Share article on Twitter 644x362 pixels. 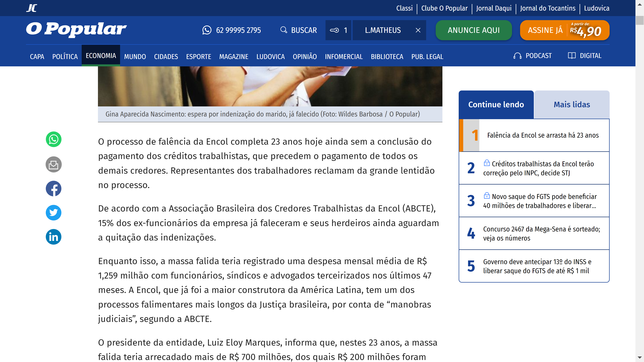pos(53,213)
